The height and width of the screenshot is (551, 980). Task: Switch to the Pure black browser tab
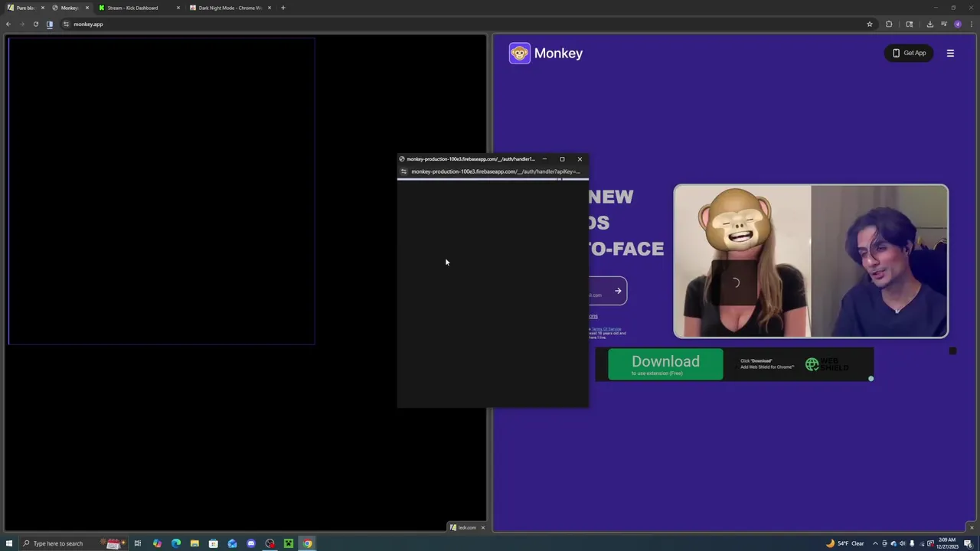[x=25, y=8]
